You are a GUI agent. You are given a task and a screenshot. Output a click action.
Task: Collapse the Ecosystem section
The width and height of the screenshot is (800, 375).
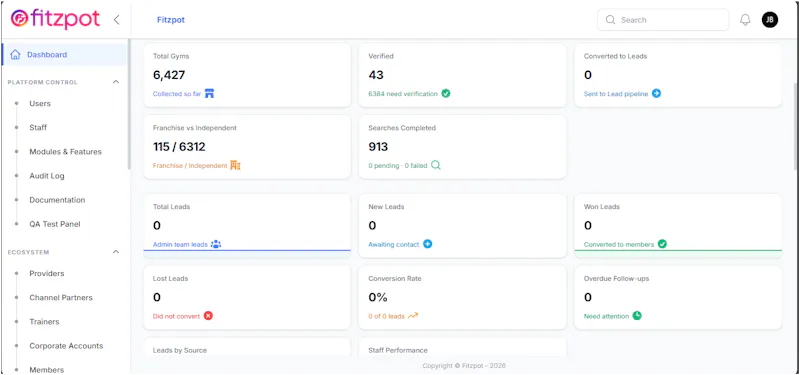tap(116, 252)
